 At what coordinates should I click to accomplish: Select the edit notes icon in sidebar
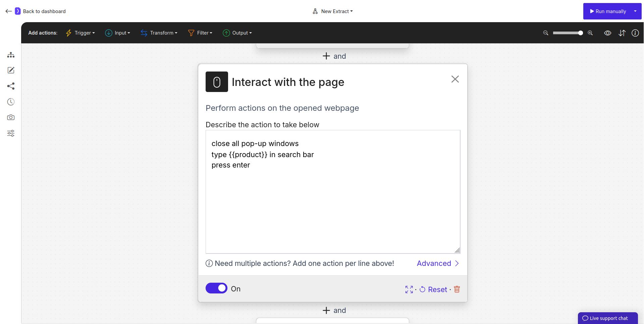tap(11, 71)
